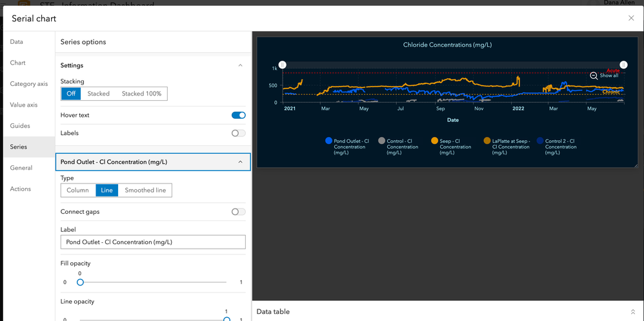Collapse the Pond Outlet series section
The width and height of the screenshot is (644, 321).
pyautogui.click(x=241, y=161)
